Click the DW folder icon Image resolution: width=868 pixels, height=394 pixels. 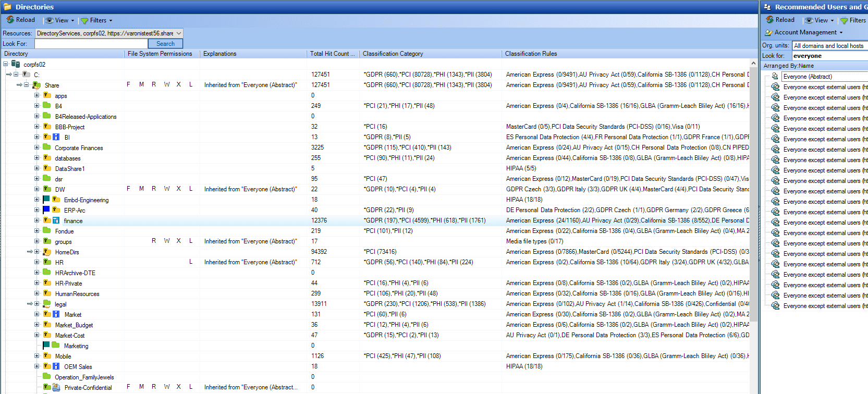pos(47,189)
